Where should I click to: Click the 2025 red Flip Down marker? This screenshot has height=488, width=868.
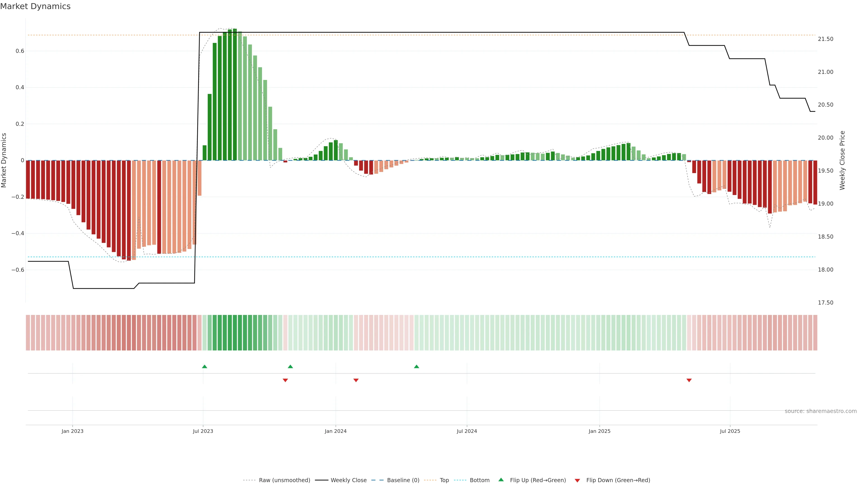tap(689, 380)
